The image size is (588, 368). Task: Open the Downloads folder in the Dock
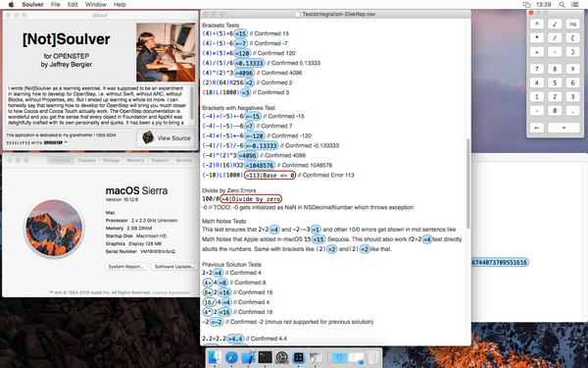click(x=339, y=357)
